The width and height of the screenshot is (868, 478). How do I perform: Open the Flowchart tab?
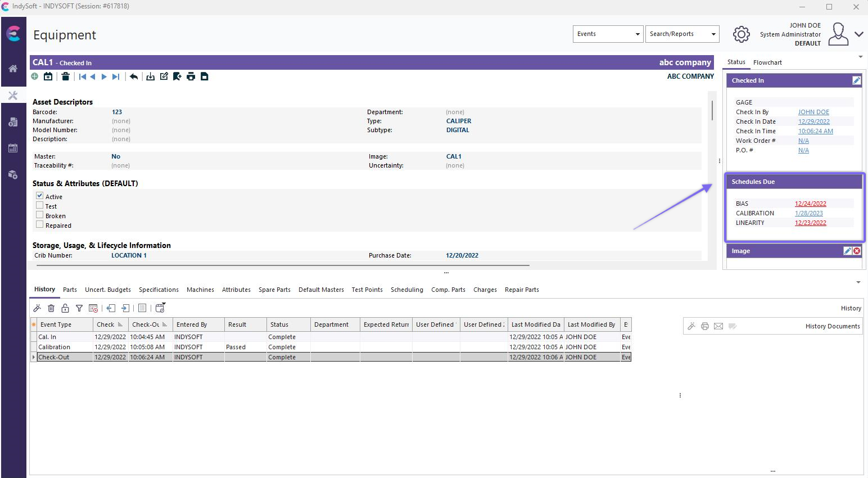(767, 62)
